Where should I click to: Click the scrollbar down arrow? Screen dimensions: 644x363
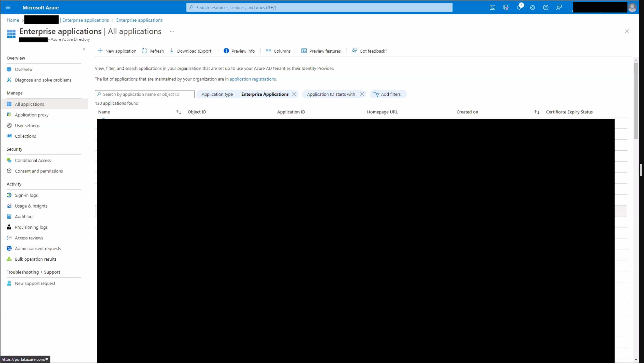[x=636, y=360]
